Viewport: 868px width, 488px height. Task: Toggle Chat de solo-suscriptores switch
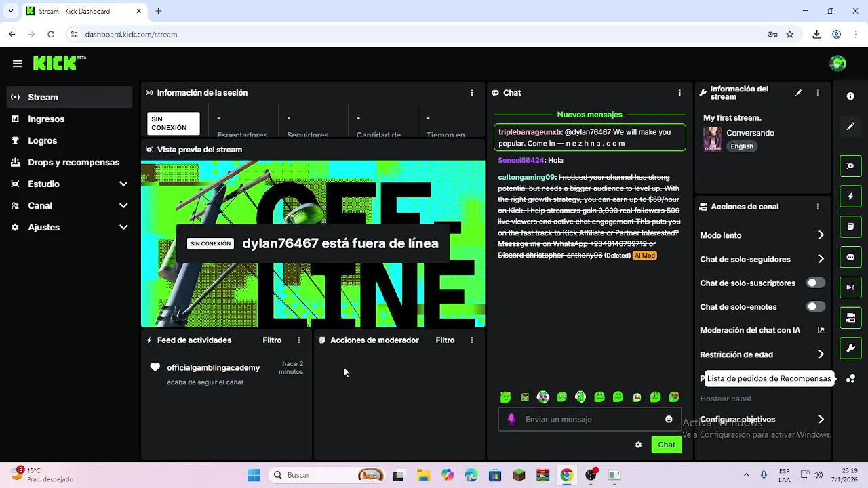tap(816, 283)
